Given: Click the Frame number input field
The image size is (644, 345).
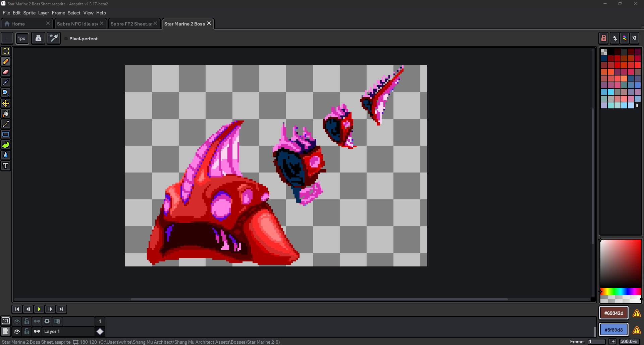Looking at the screenshot, I should [x=596, y=342].
